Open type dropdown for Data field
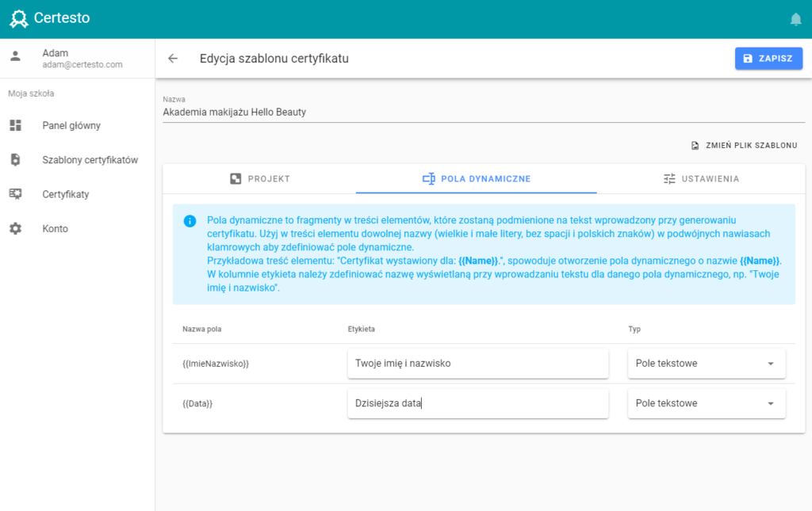 [707, 403]
